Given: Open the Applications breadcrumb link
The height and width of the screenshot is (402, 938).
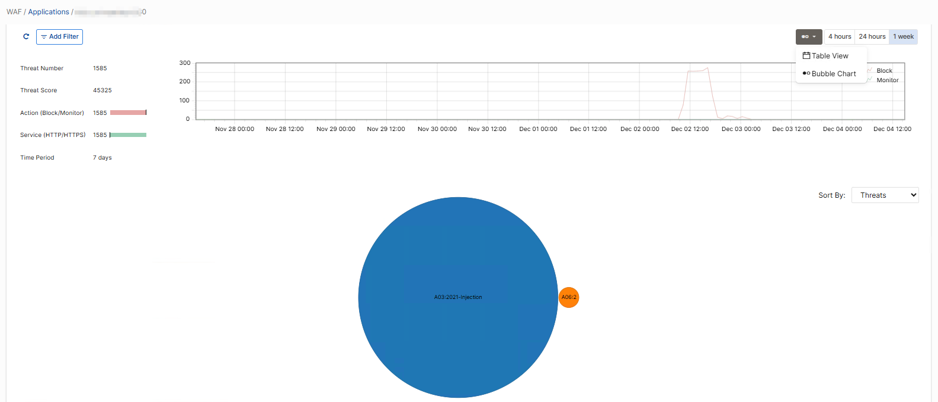Looking at the screenshot, I should coord(48,11).
